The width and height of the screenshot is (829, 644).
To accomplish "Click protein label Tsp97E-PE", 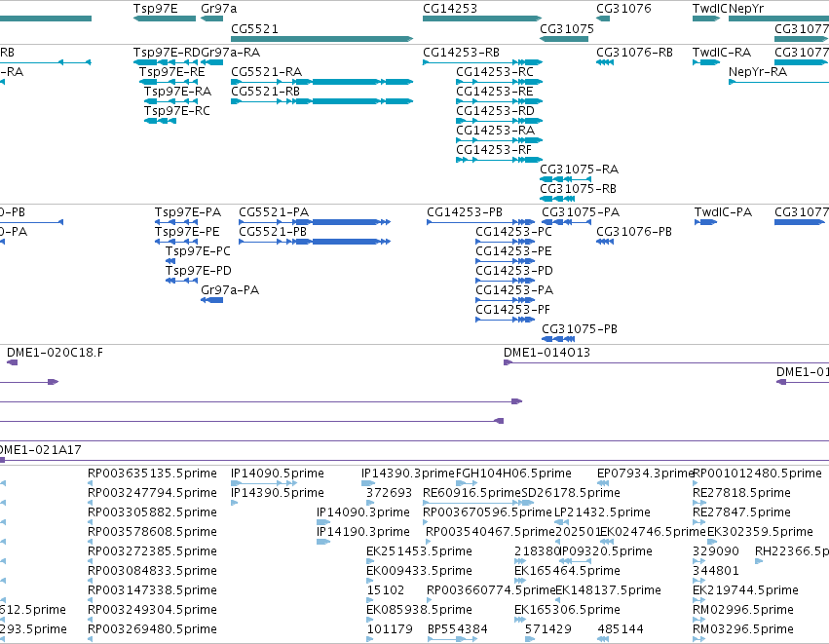I will (x=187, y=232).
